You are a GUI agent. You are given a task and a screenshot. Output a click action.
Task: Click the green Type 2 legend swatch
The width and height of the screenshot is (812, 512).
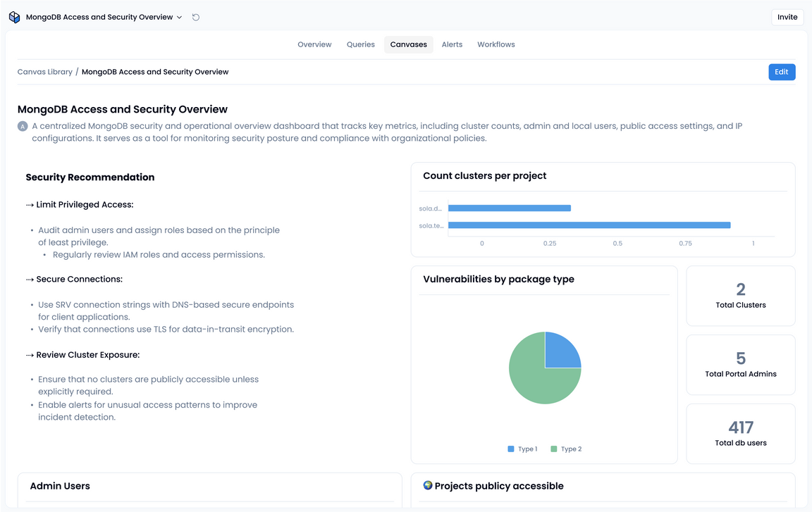(553, 449)
